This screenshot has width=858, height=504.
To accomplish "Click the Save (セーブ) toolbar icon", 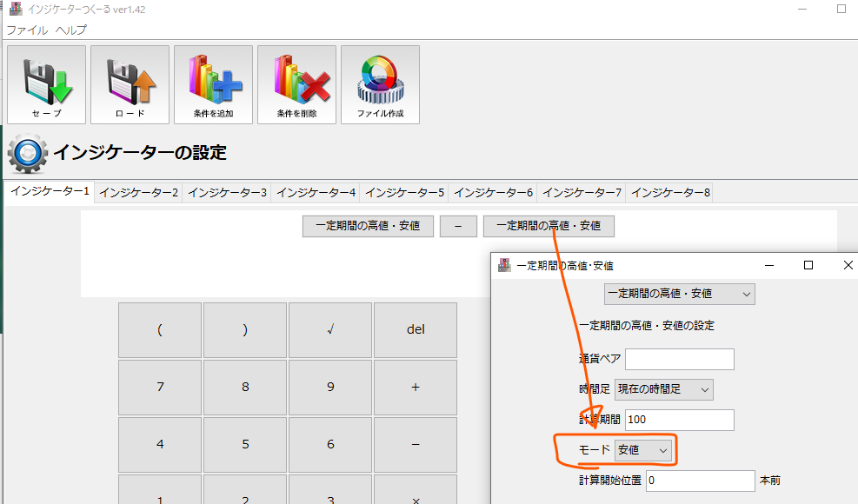I will click(46, 84).
